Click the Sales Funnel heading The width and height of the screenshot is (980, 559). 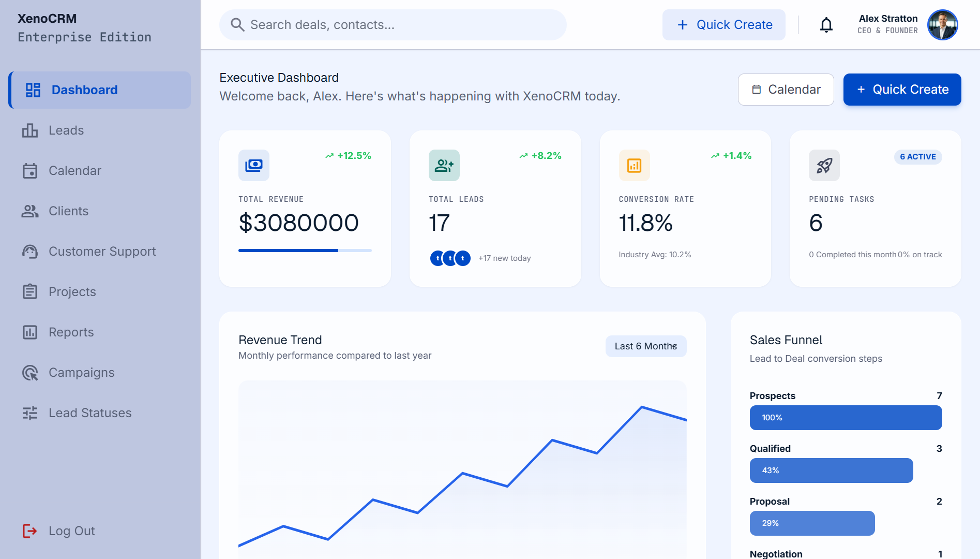786,340
